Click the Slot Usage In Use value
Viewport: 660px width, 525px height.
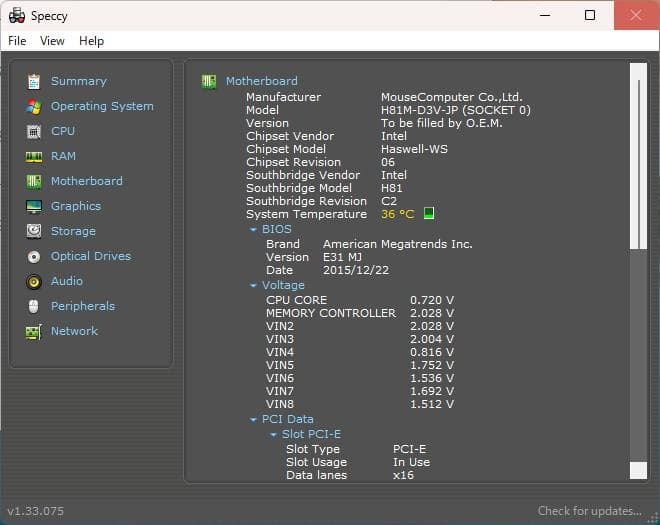coord(411,462)
